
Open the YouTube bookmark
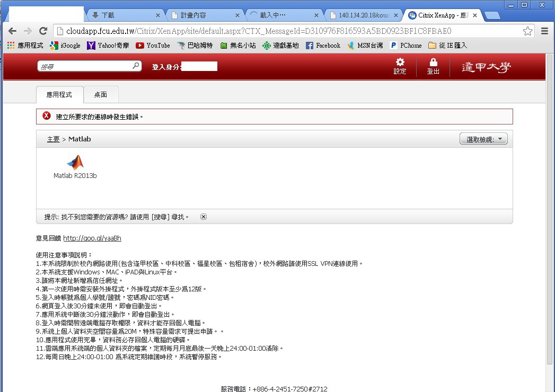tap(153, 45)
